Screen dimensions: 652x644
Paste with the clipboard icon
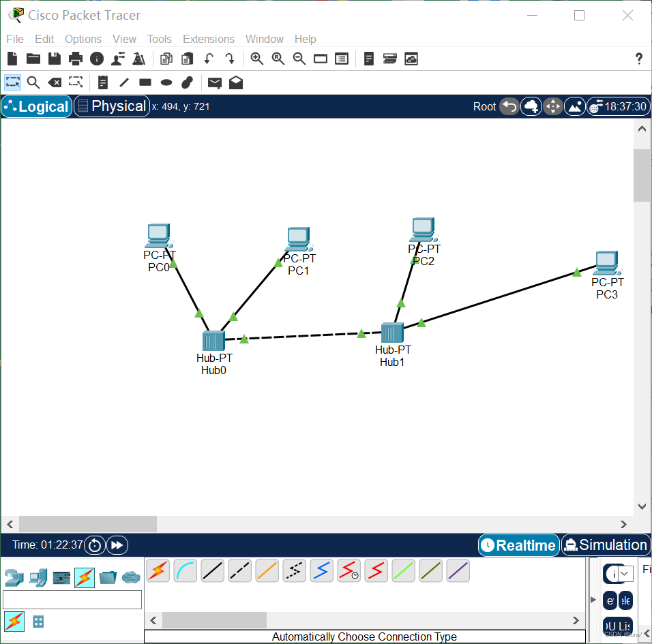[188, 59]
